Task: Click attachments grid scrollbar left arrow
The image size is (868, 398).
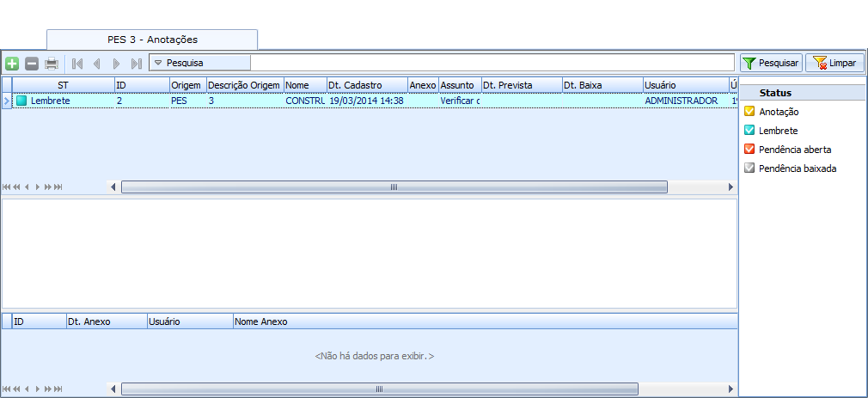Action: tap(113, 389)
